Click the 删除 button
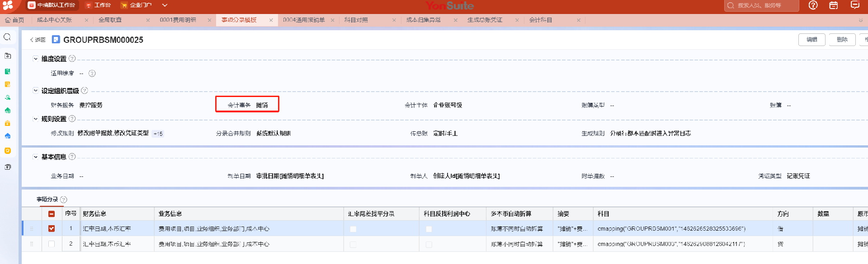This screenshot has width=868, height=264. tap(842, 40)
